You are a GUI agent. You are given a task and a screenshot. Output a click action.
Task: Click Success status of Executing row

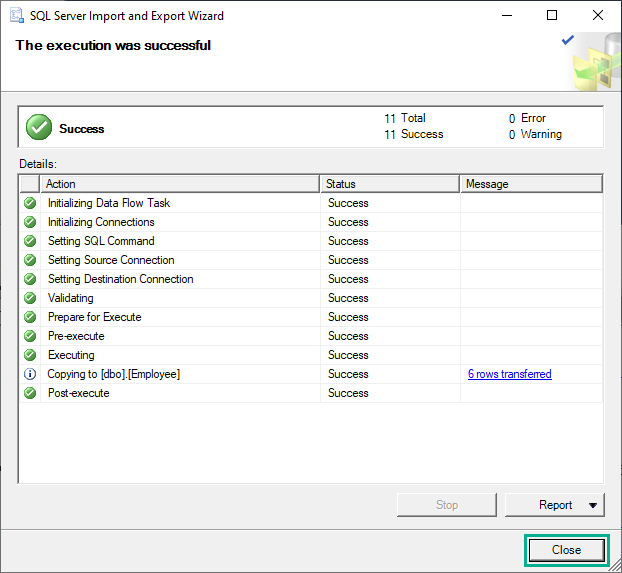coord(348,355)
